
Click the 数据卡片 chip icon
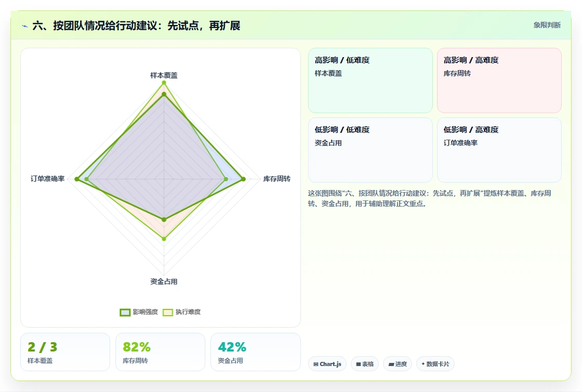point(423,364)
